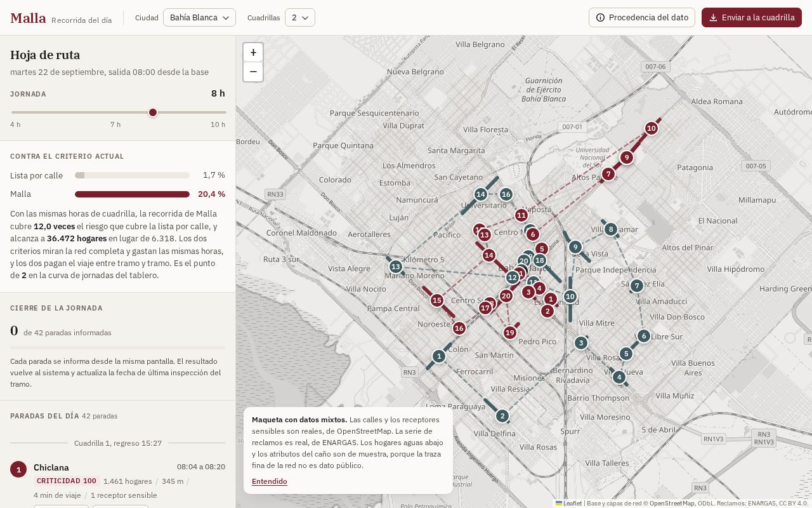The width and height of the screenshot is (812, 508).
Task: Click teal stop 2 near Villa Delfina
Action: 502,416
